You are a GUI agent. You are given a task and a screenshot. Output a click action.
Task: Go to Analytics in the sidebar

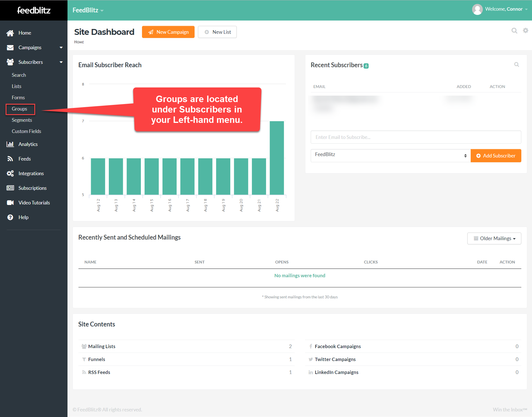[x=28, y=144]
